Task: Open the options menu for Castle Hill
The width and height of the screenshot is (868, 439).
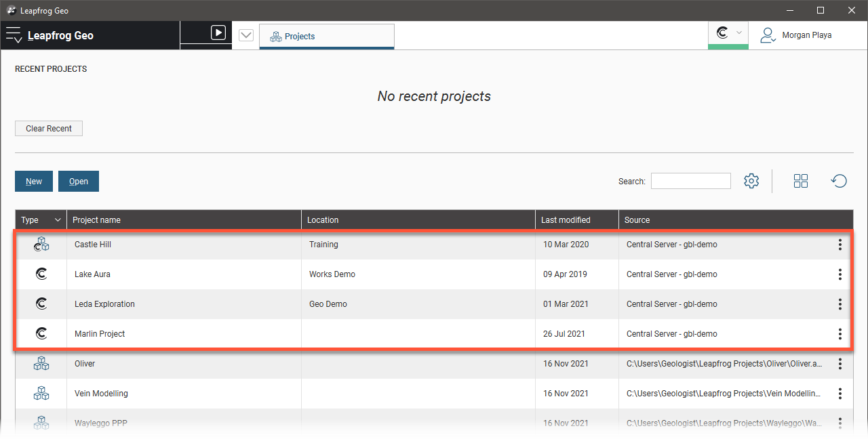Action: 840,245
